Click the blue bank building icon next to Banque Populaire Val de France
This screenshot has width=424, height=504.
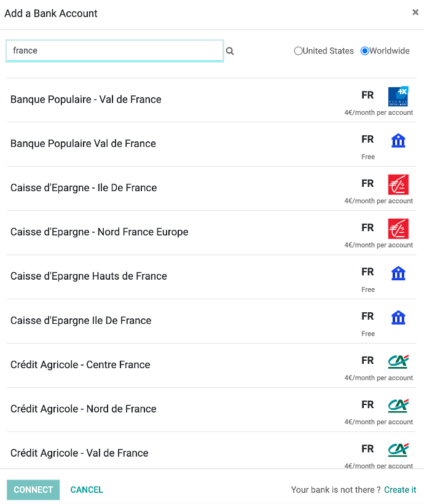pos(398,141)
